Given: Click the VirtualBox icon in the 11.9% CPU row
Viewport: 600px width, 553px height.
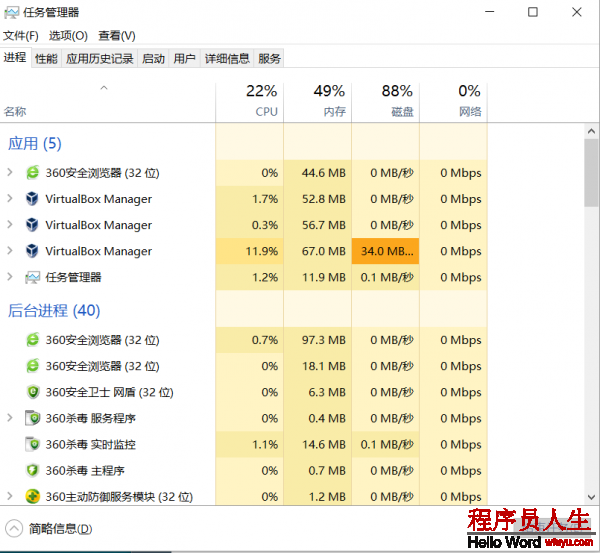Looking at the screenshot, I should [32, 251].
